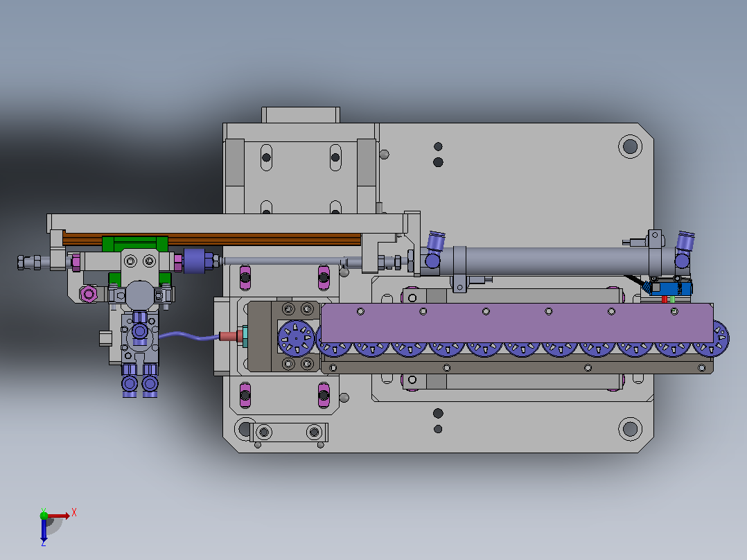Select the dark rail beneath the purple workpieces
Screen dimensions: 747x560
(518, 367)
